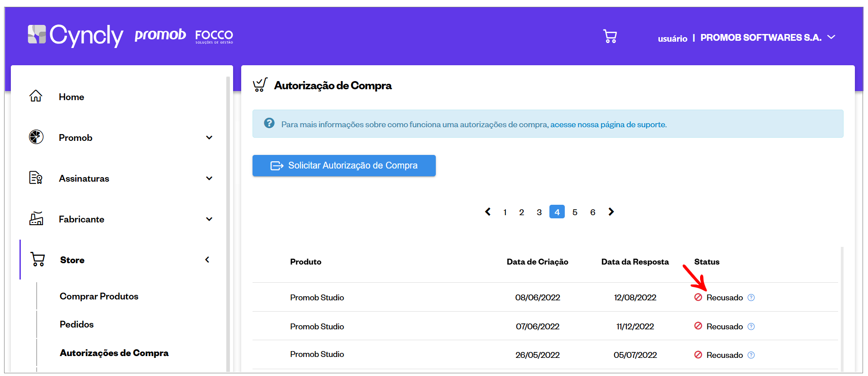Click the 12/08/2022 response date
This screenshot has width=868, height=376.
click(635, 298)
